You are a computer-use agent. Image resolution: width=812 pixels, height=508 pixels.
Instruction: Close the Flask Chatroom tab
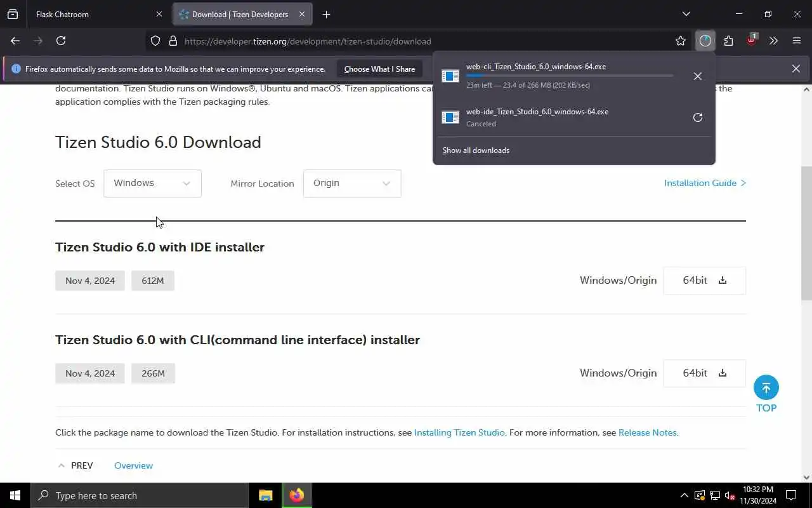[x=159, y=14]
